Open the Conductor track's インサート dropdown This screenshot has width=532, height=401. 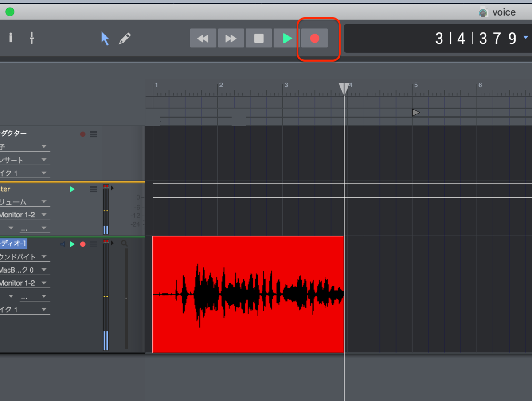[x=25, y=160]
